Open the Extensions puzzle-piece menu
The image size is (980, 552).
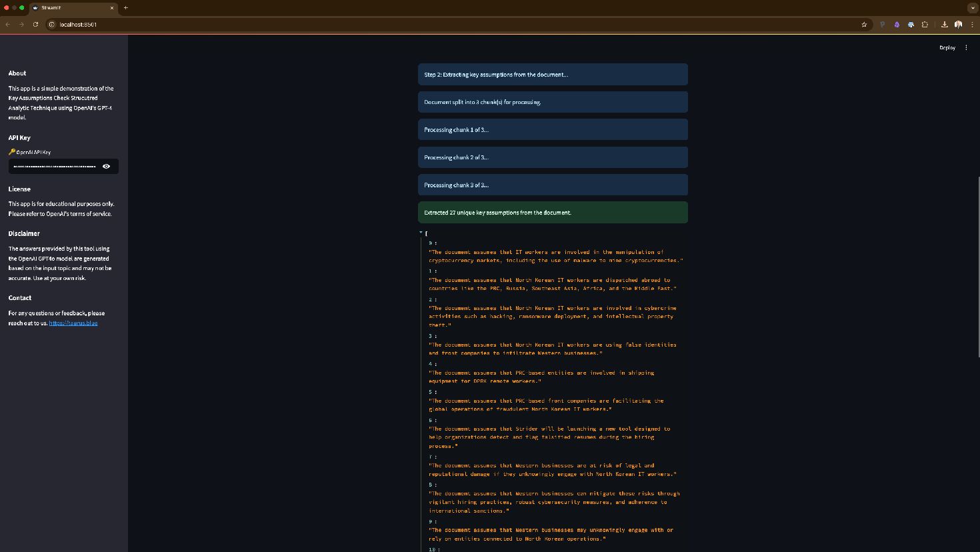pyautogui.click(x=925, y=25)
